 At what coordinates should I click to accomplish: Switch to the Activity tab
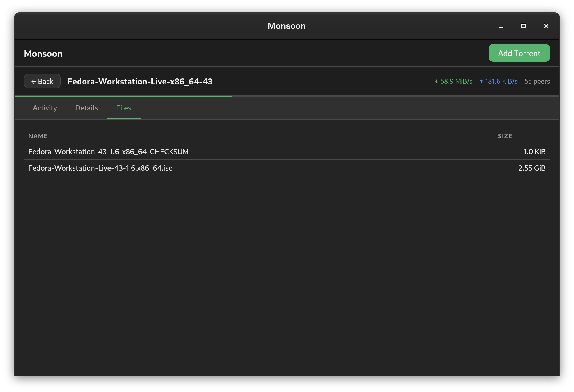point(45,108)
